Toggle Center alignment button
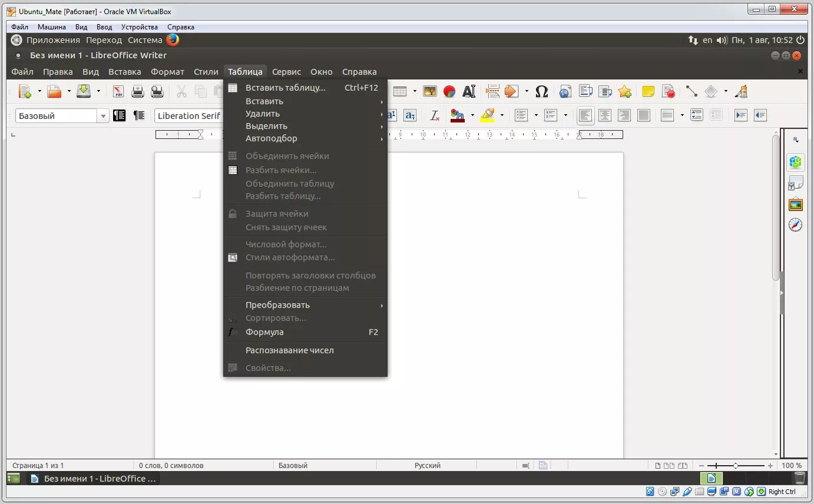Image resolution: width=814 pixels, height=504 pixels. 605,115
